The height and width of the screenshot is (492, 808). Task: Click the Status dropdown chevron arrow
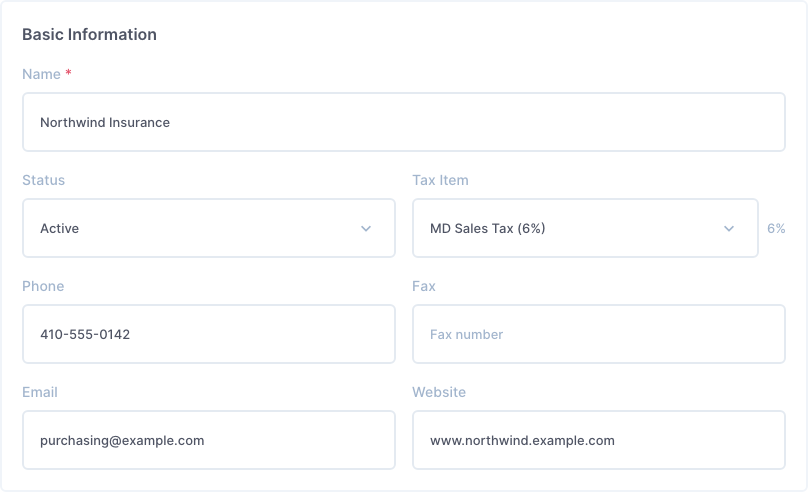[366, 228]
